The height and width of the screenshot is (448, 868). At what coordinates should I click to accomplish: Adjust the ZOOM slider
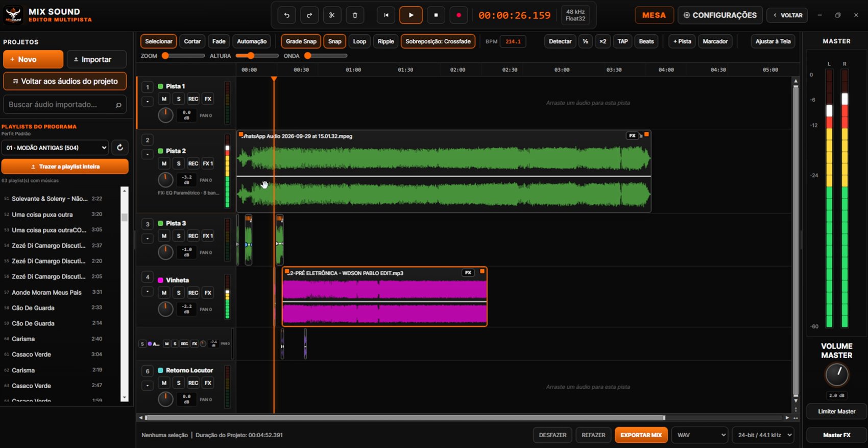click(x=183, y=56)
